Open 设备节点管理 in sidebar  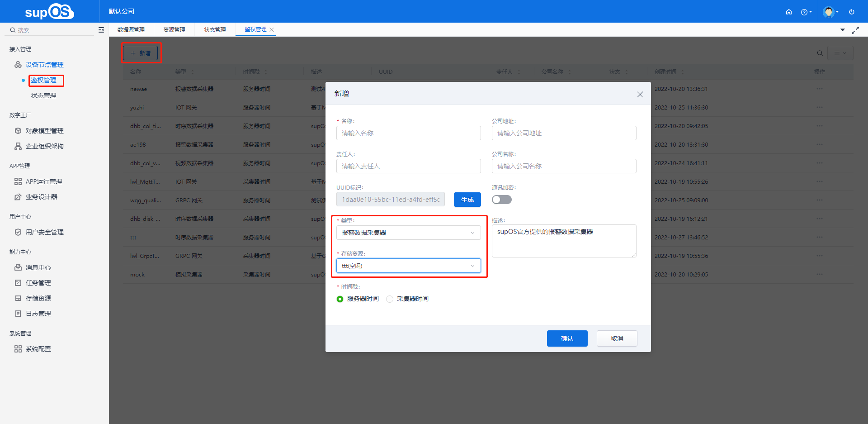tap(44, 65)
